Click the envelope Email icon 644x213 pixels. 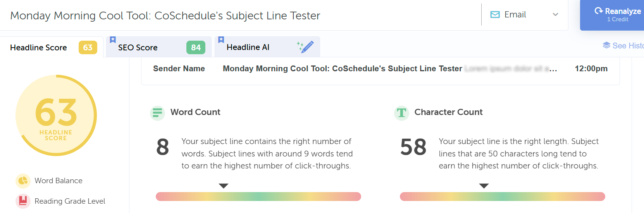click(495, 15)
